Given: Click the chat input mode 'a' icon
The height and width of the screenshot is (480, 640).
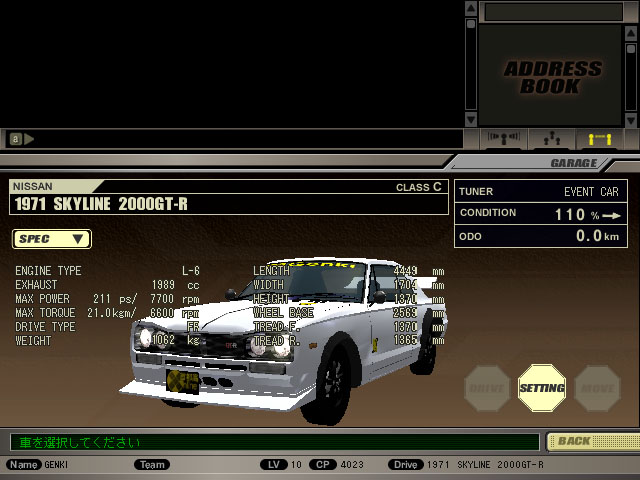Looking at the screenshot, I should point(16,139).
